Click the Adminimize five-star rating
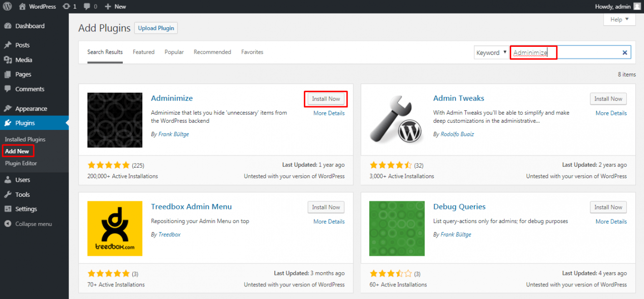This screenshot has width=644, height=299. pos(109,165)
